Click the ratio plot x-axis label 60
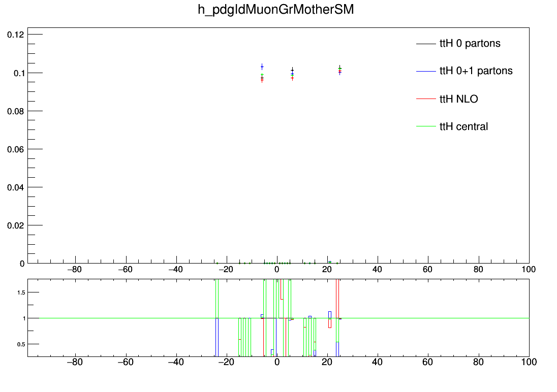 click(x=428, y=362)
